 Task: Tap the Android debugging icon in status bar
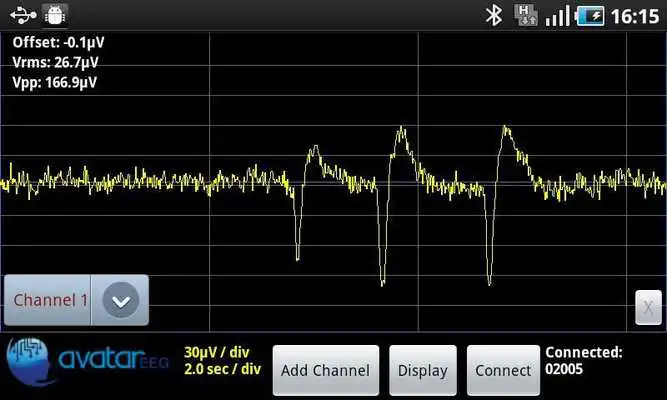(x=54, y=15)
